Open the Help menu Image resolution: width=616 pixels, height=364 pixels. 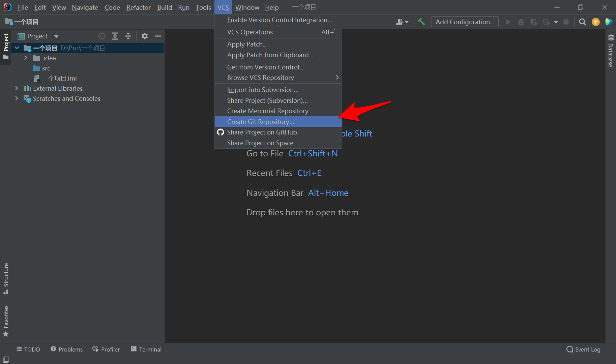coord(272,7)
